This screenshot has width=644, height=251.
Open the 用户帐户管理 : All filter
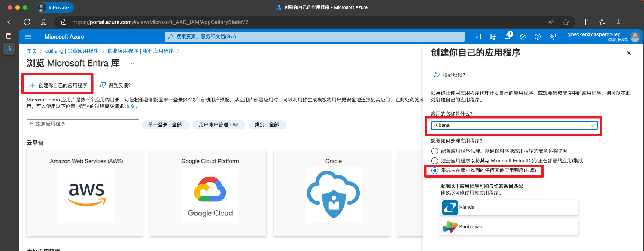[x=219, y=125]
